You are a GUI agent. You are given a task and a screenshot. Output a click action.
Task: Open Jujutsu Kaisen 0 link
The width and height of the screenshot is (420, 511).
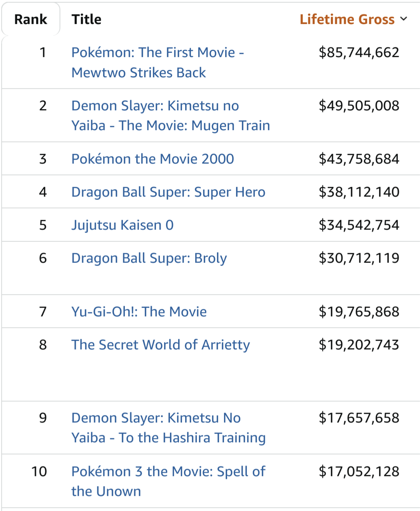coord(122,225)
